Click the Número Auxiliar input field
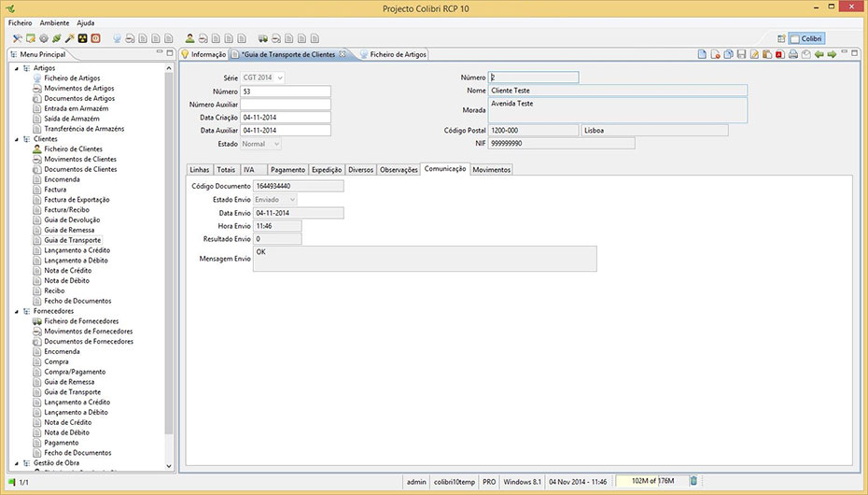Screen dimensions: 868x495 point(286,105)
